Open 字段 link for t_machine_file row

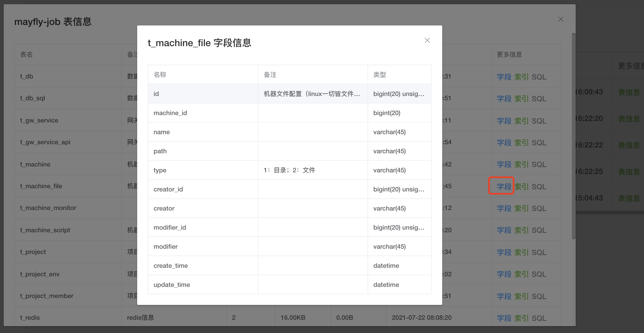pos(504,187)
